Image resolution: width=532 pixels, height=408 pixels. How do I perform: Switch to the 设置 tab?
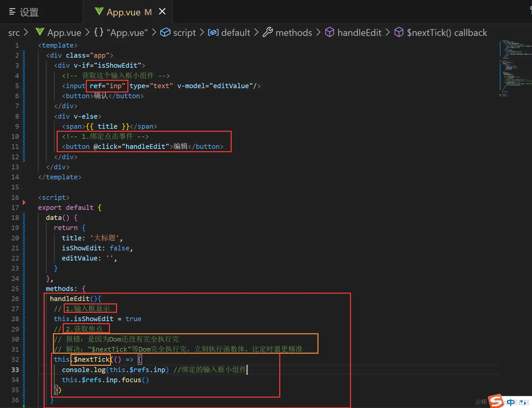pos(41,12)
